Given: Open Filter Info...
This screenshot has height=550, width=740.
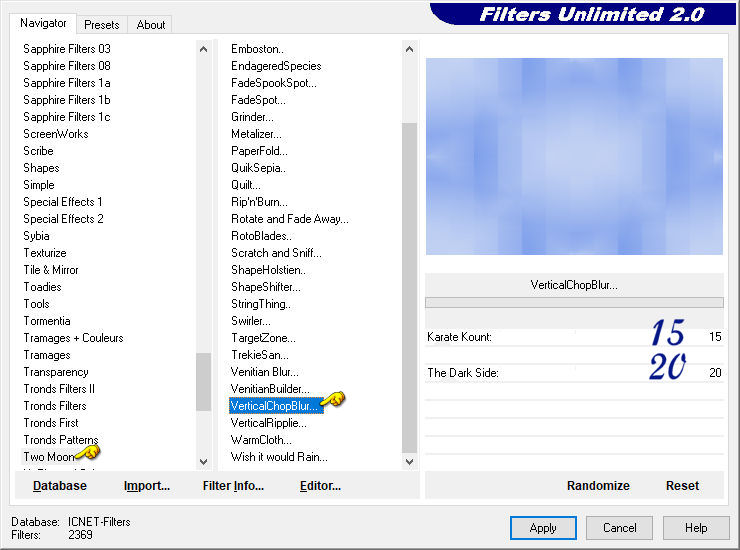Looking at the screenshot, I should click(x=233, y=485).
